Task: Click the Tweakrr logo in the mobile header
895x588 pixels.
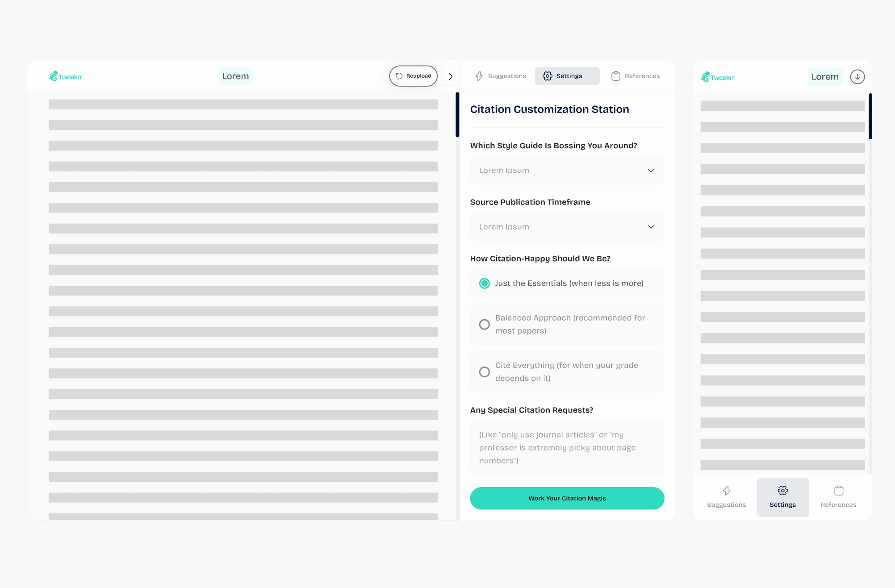Action: coord(717,77)
